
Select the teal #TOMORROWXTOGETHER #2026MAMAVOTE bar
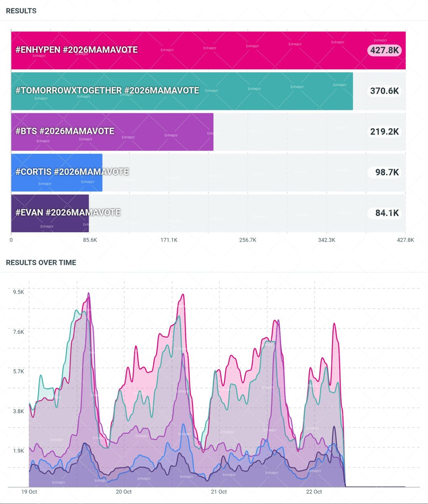point(182,91)
